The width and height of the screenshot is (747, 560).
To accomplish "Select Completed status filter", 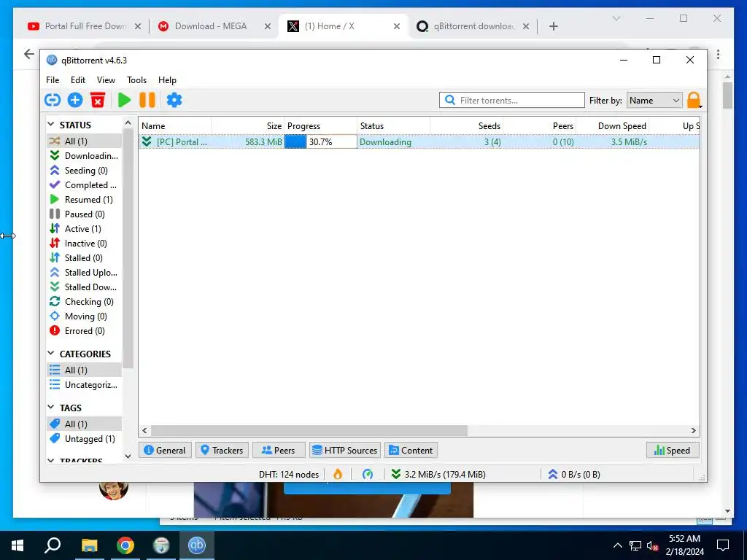I will [x=85, y=184].
